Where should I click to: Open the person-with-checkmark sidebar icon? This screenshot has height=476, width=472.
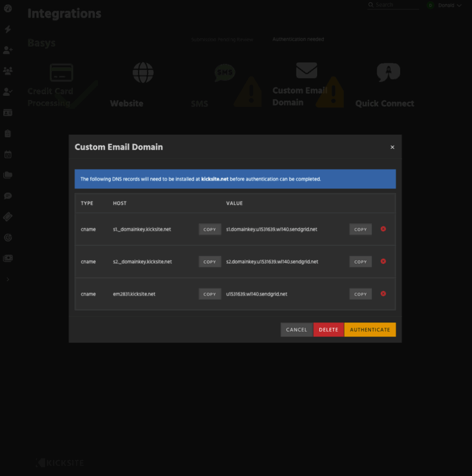(x=8, y=92)
